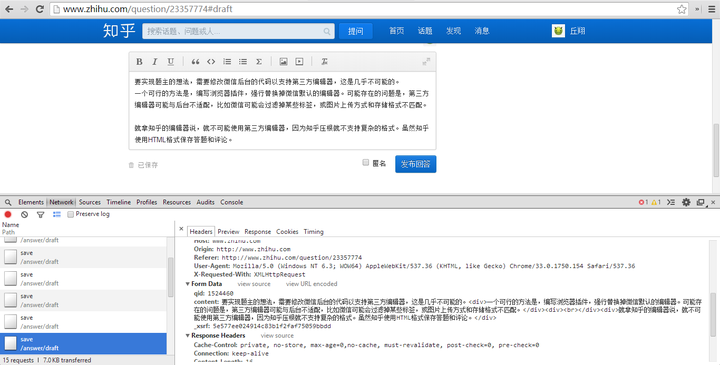Open the 发现 navigation item
The image size is (720, 365).
click(x=453, y=31)
